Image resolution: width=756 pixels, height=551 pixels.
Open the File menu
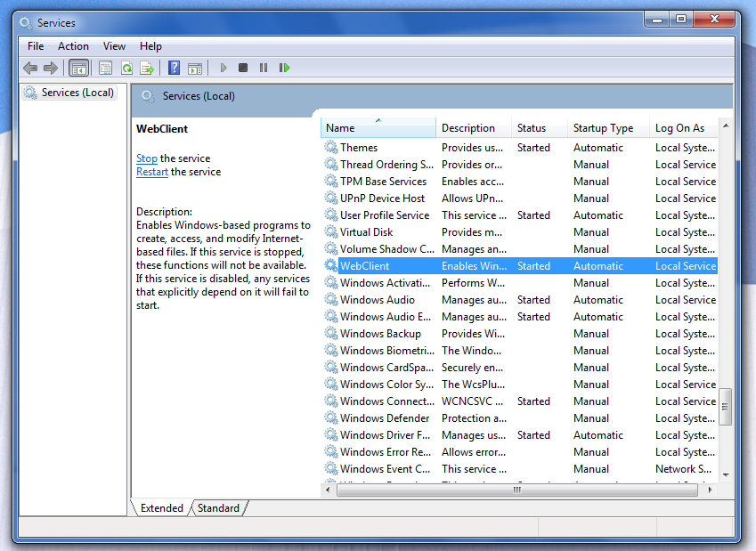point(36,46)
